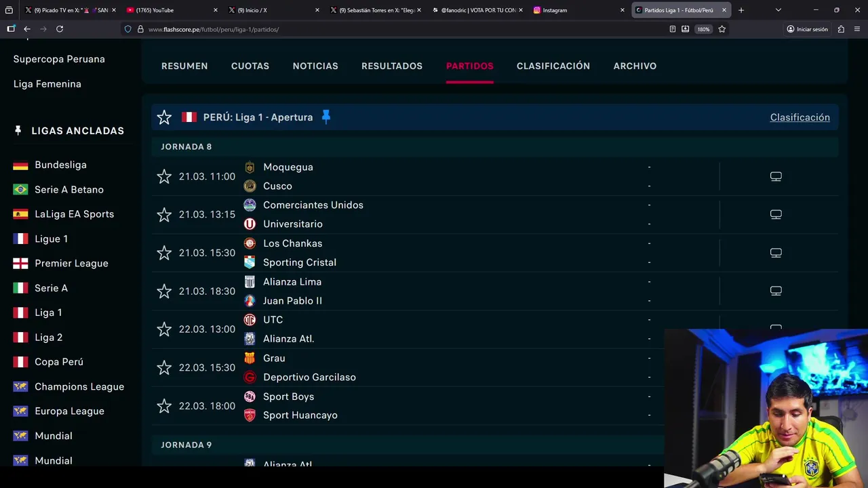Click the Deportivo Garcilaso team crest
Image resolution: width=868 pixels, height=488 pixels.
click(250, 377)
